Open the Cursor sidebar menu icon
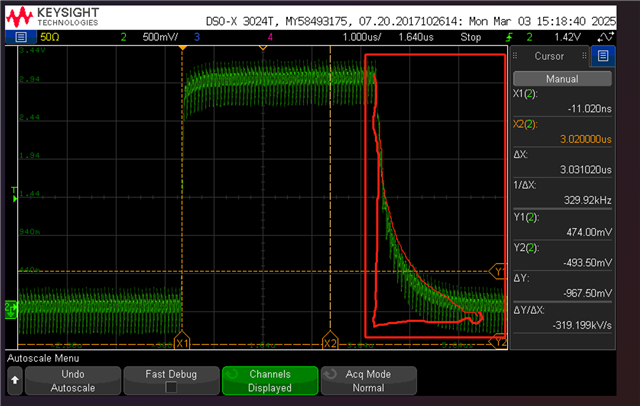The width and height of the screenshot is (640, 406). click(603, 55)
